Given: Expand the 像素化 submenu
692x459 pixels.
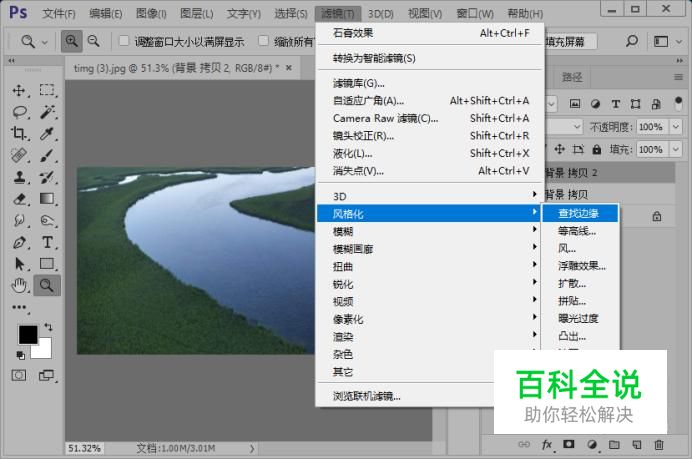Looking at the screenshot, I should (x=428, y=319).
